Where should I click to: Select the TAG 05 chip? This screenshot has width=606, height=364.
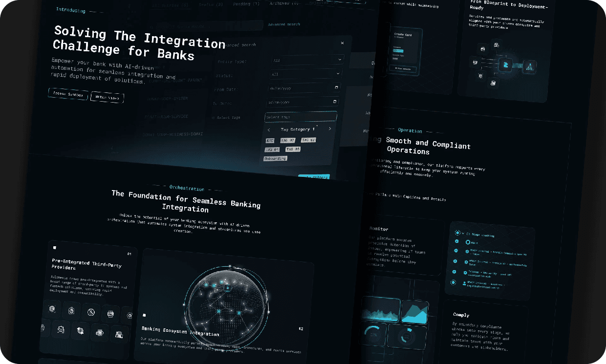pyautogui.click(x=293, y=149)
